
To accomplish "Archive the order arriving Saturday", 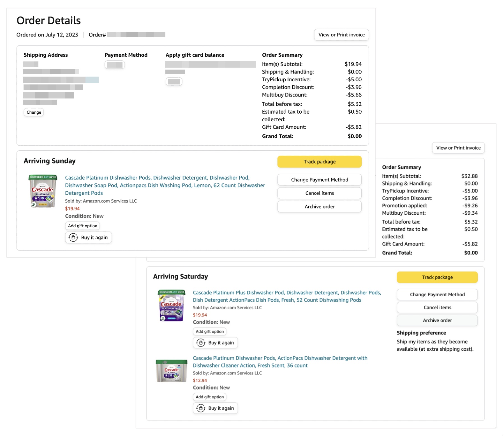I will click(x=437, y=320).
